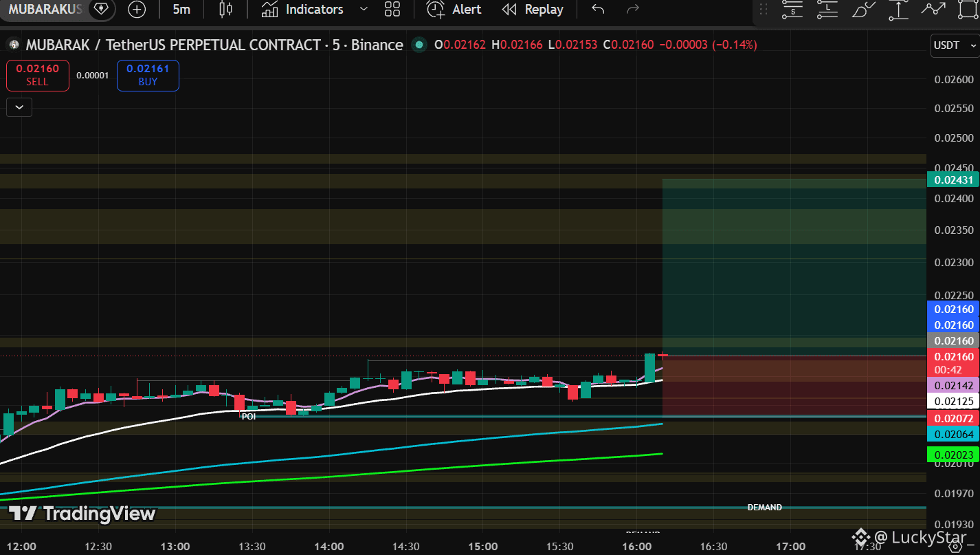Viewport: 980px width, 555px height.
Task: Click the MUBARAK symbol logo icon
Action: pos(13,45)
